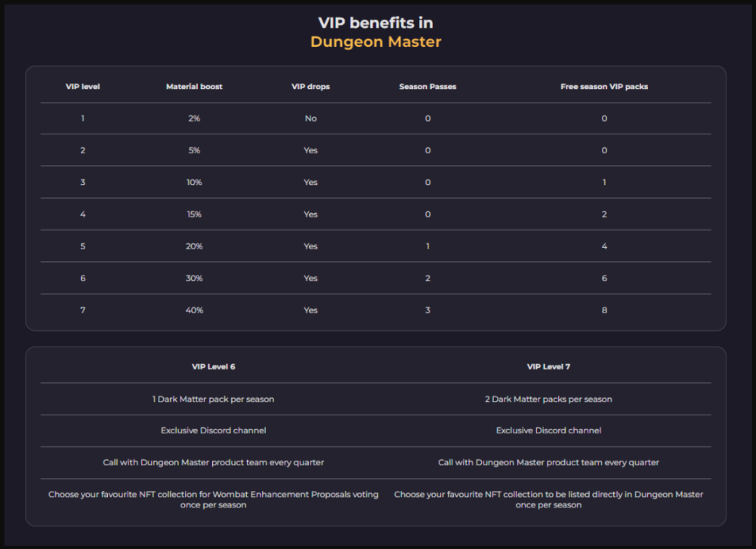Click the "Season Passes" column header

427,87
